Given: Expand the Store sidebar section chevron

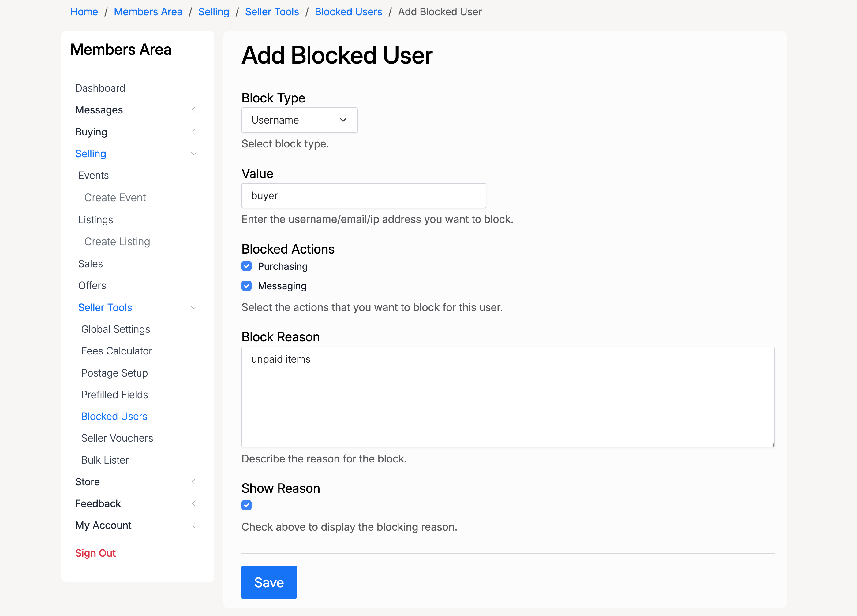Looking at the screenshot, I should (194, 481).
